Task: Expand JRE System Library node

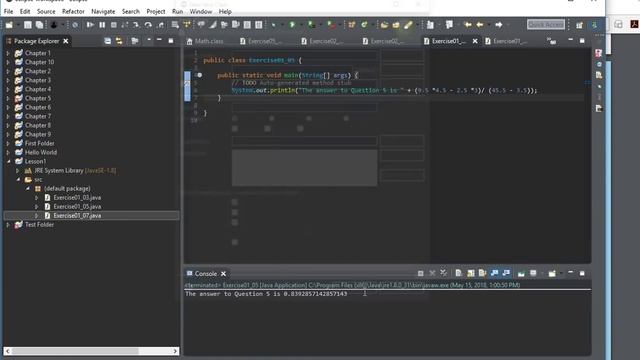Action: pyautogui.click(x=18, y=170)
